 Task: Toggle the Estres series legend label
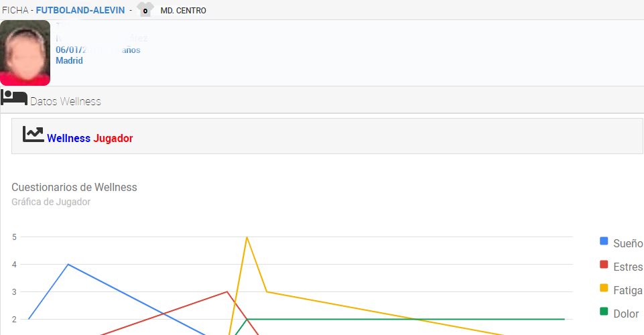tap(627, 267)
